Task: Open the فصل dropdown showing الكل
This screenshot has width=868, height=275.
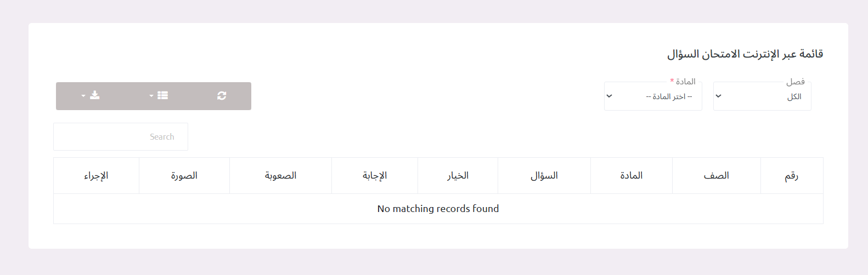Action: pyautogui.click(x=762, y=96)
